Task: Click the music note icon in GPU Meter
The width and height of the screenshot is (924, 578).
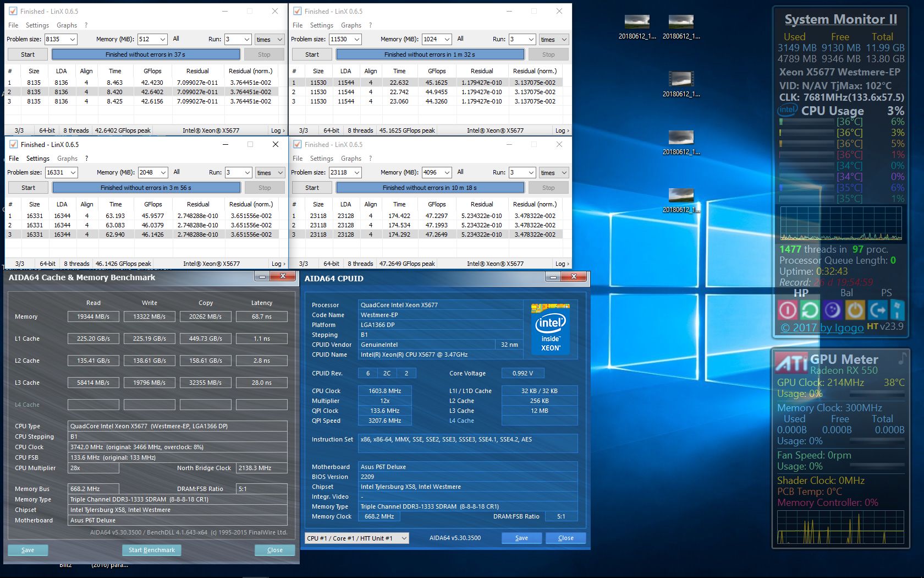Action: (x=902, y=358)
